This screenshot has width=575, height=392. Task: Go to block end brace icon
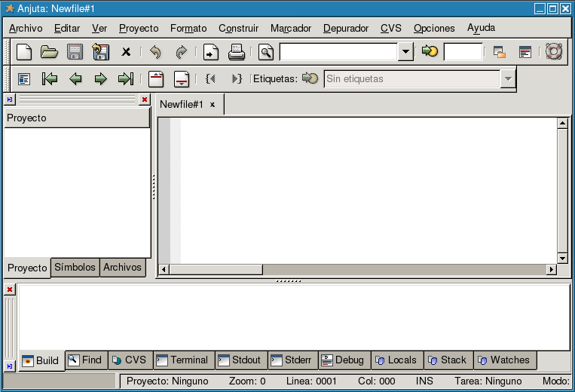point(237,78)
